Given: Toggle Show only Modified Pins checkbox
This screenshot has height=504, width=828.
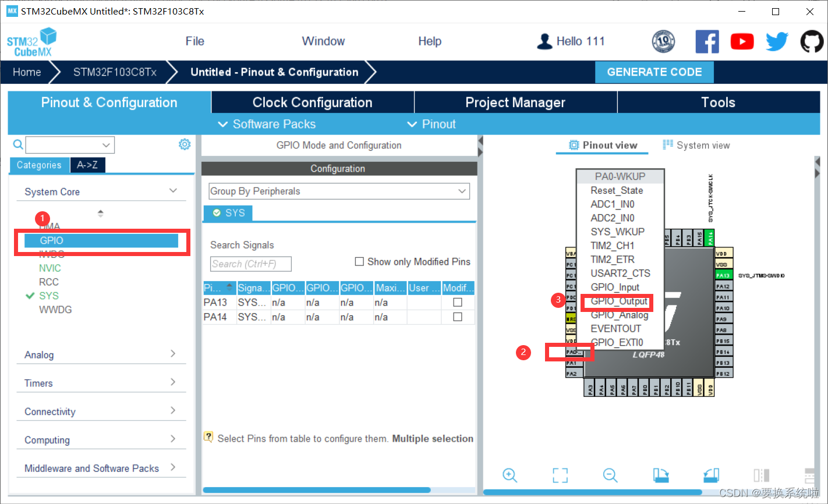Looking at the screenshot, I should point(359,262).
